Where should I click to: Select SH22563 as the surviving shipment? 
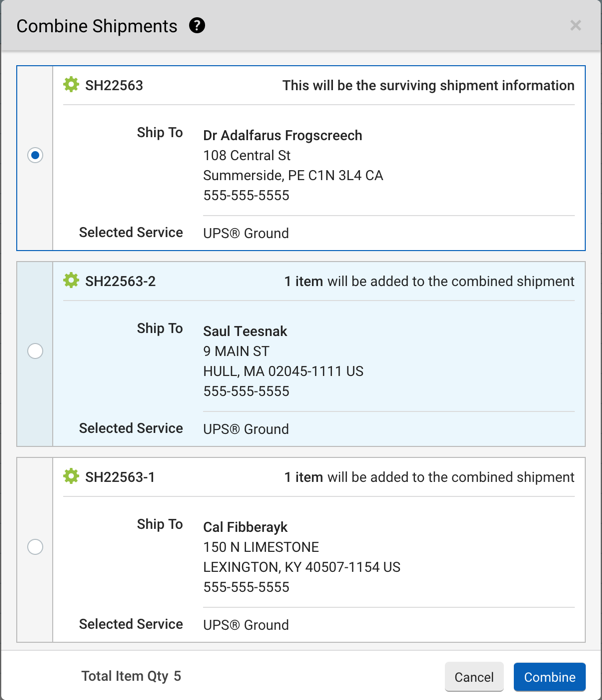[35, 155]
